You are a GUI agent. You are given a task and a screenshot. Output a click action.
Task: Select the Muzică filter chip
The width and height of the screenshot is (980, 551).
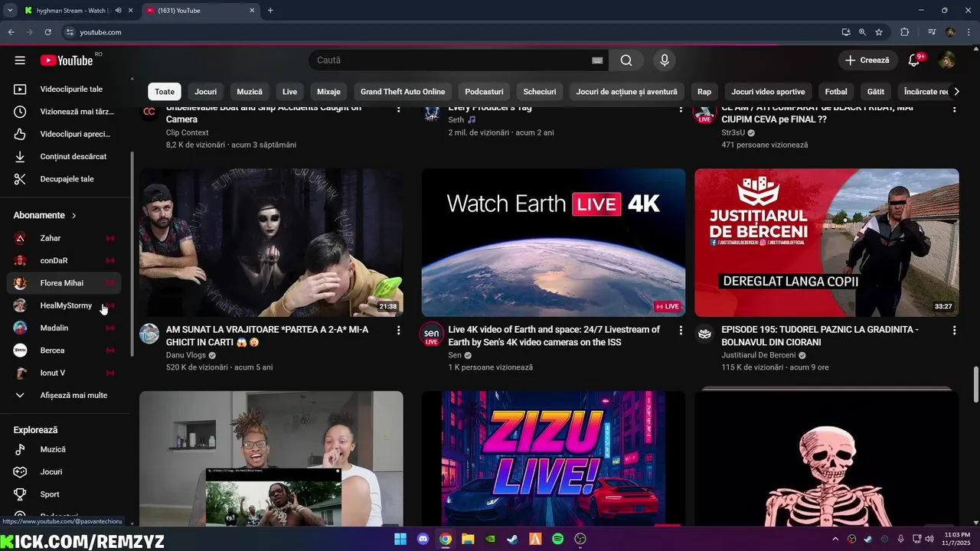click(250, 92)
